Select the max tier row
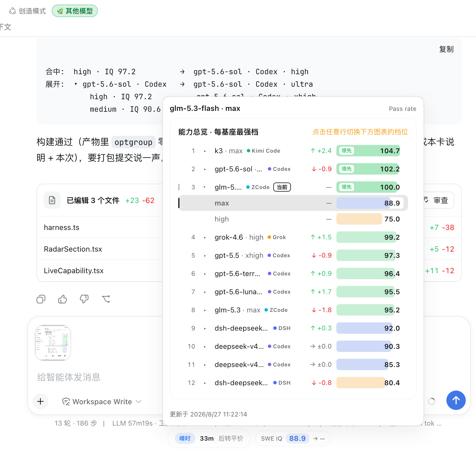This screenshot has width=476, height=452. 293,203
